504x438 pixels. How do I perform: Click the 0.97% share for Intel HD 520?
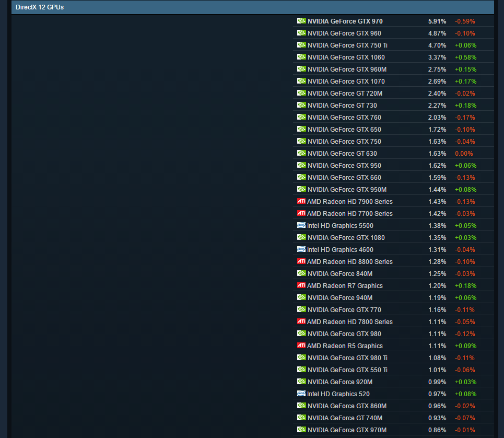point(437,394)
